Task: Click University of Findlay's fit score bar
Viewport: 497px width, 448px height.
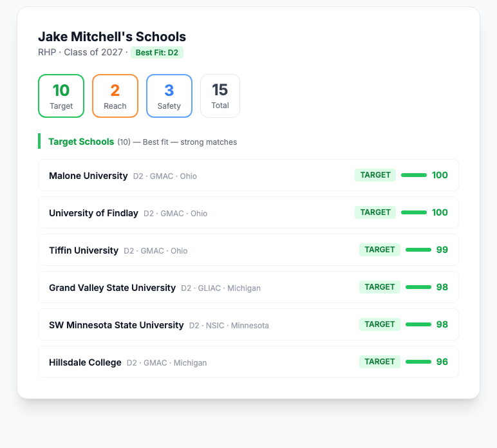Action: coord(414,212)
